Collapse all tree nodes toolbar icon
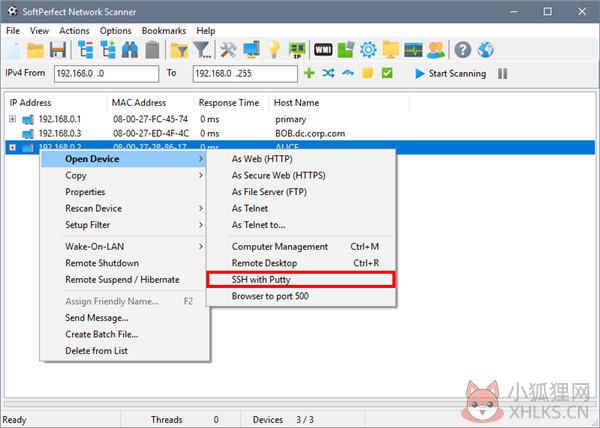Viewport: 600px width, 428px height. [x=85, y=50]
